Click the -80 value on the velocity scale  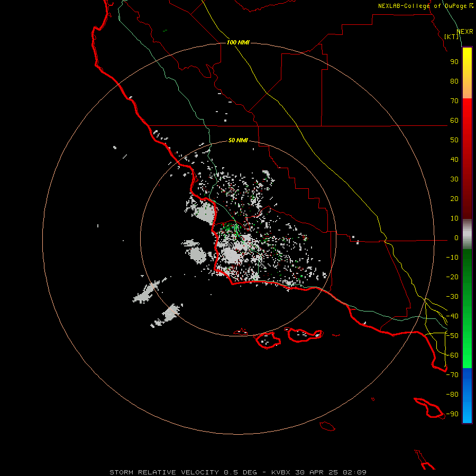pyautogui.click(x=452, y=395)
